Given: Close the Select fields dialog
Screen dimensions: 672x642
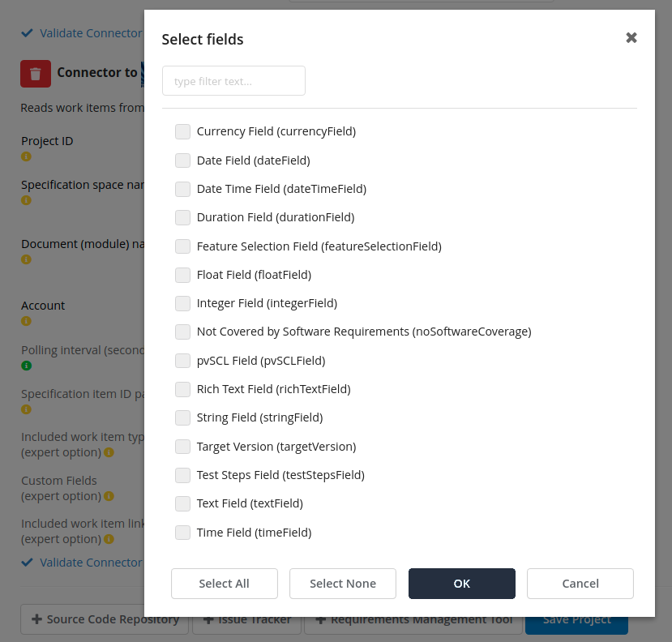Looking at the screenshot, I should click(x=631, y=38).
